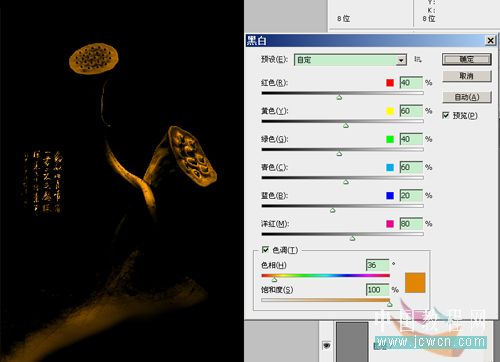The width and height of the screenshot is (500, 362).
Task: Close the 黑白 dialog window
Action: pos(490,41)
